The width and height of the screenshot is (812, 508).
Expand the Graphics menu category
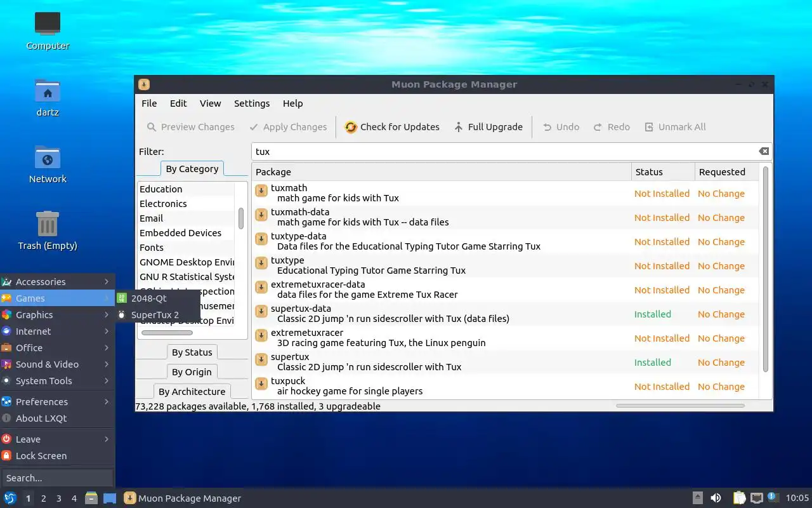[x=57, y=315]
